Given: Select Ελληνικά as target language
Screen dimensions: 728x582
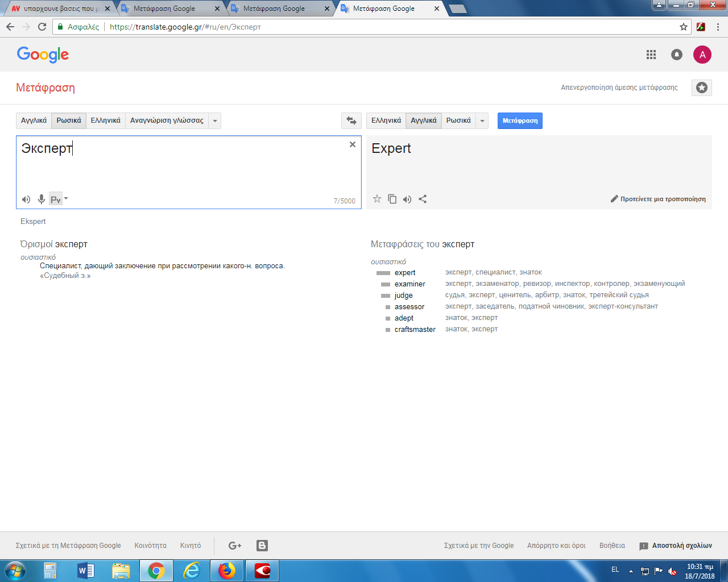Looking at the screenshot, I should tap(386, 120).
